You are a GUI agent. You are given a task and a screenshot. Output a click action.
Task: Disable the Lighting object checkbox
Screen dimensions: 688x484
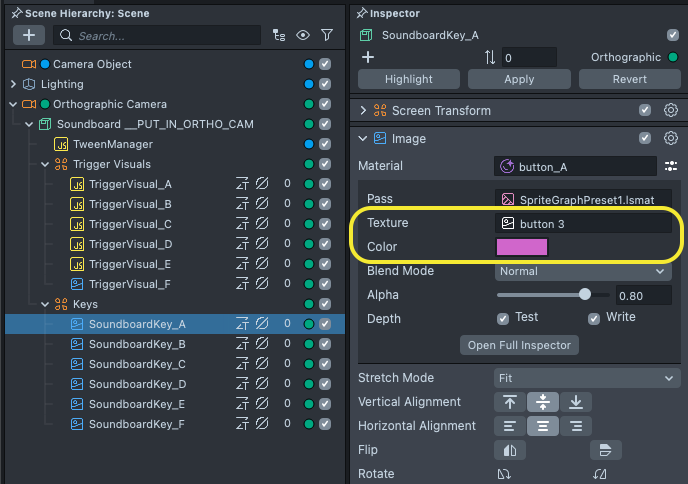325,84
